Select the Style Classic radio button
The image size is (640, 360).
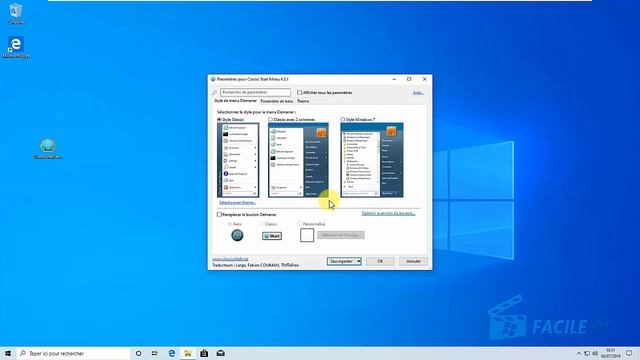click(x=220, y=120)
